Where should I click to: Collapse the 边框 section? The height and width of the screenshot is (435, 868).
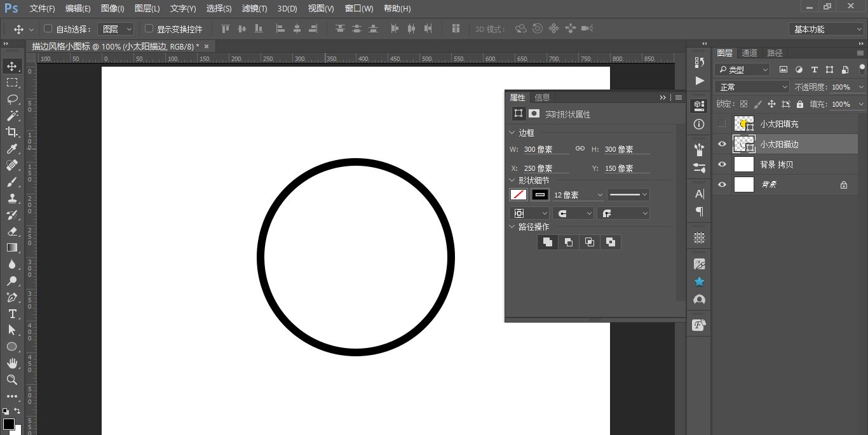[513, 133]
